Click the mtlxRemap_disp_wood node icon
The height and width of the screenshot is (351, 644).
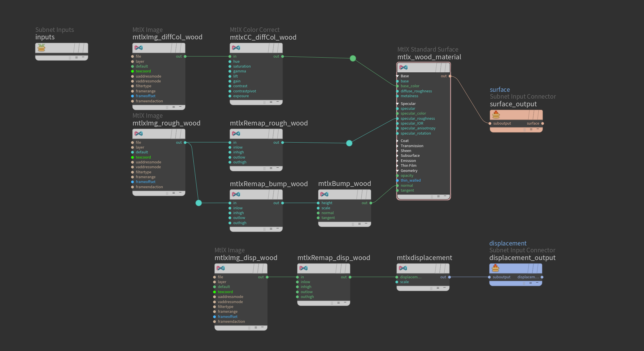[304, 268]
